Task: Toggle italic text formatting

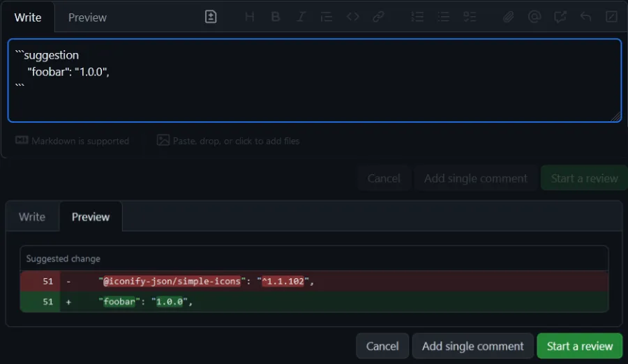Action: coord(301,17)
